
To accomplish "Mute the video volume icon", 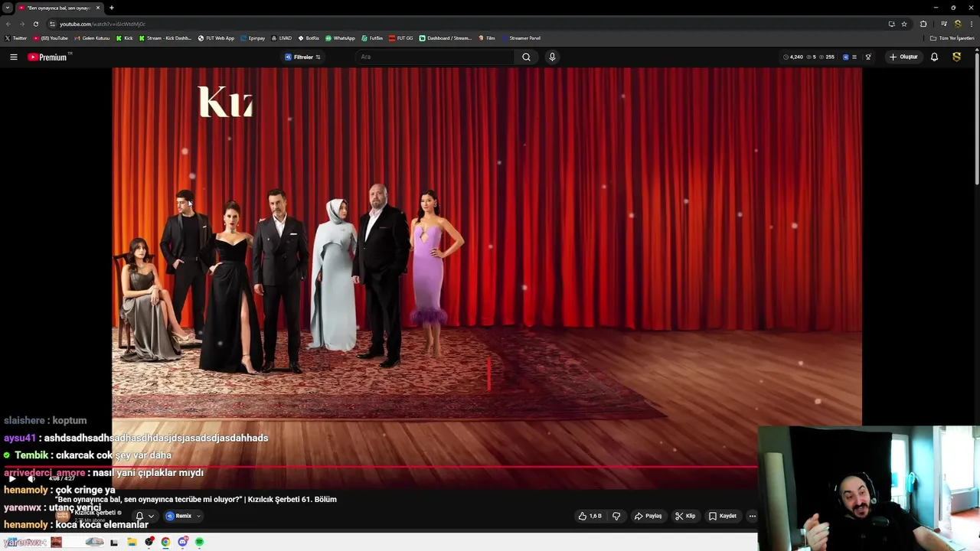I will [x=32, y=478].
